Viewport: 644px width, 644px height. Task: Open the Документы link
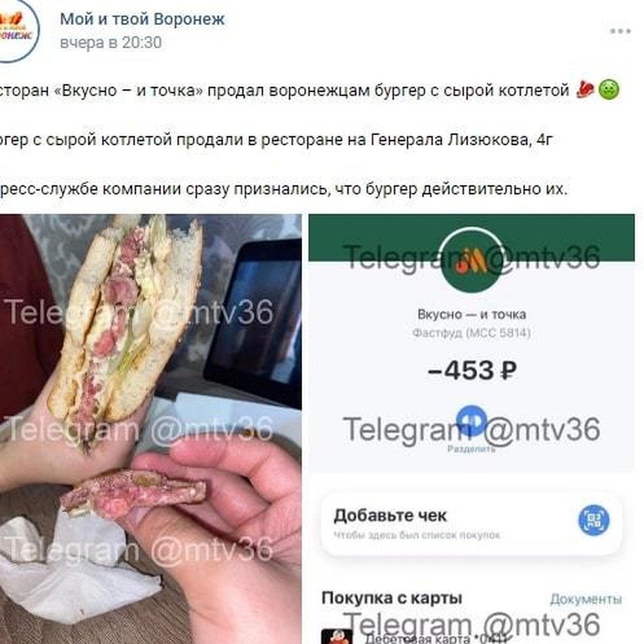[586, 599]
